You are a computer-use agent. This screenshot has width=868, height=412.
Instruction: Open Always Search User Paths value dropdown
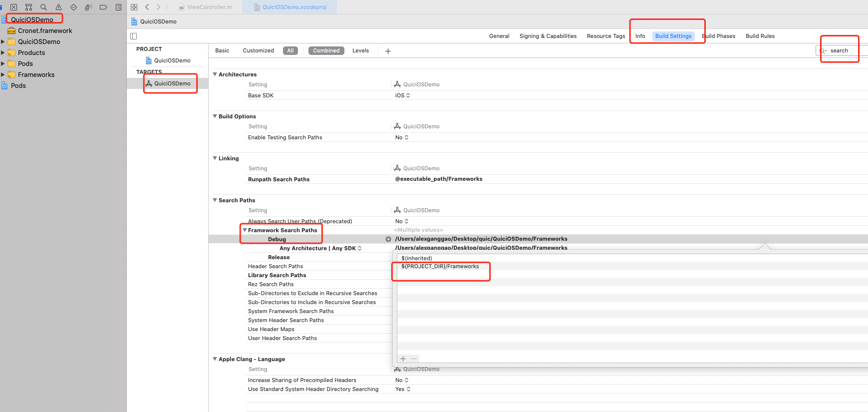(x=402, y=221)
